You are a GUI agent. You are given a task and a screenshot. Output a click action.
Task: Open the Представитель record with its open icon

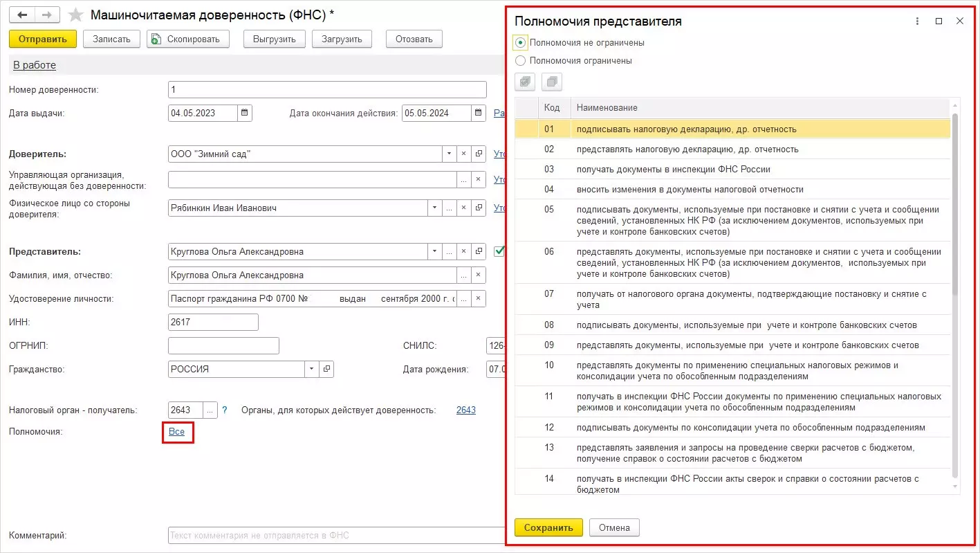point(479,251)
